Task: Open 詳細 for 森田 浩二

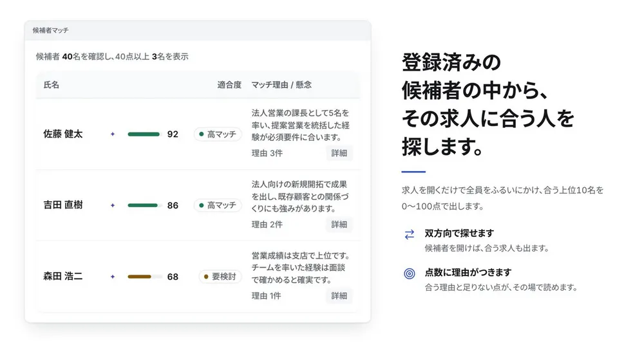Action: pyautogui.click(x=339, y=296)
